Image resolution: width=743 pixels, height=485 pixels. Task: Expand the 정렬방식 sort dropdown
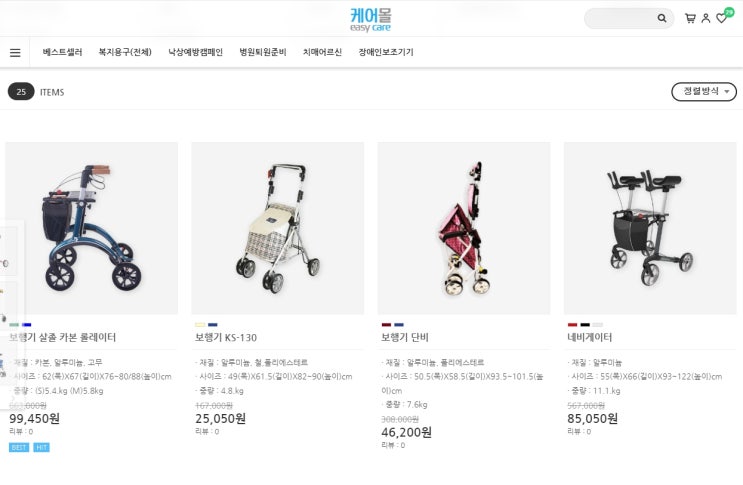[x=704, y=91]
